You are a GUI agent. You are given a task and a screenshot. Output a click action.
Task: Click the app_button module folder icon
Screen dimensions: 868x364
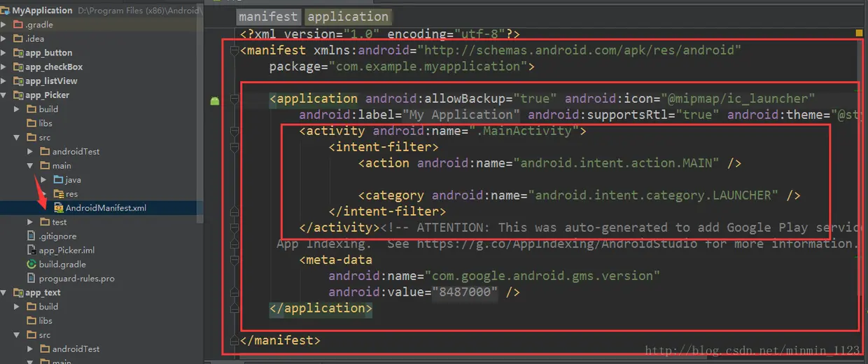click(18, 52)
